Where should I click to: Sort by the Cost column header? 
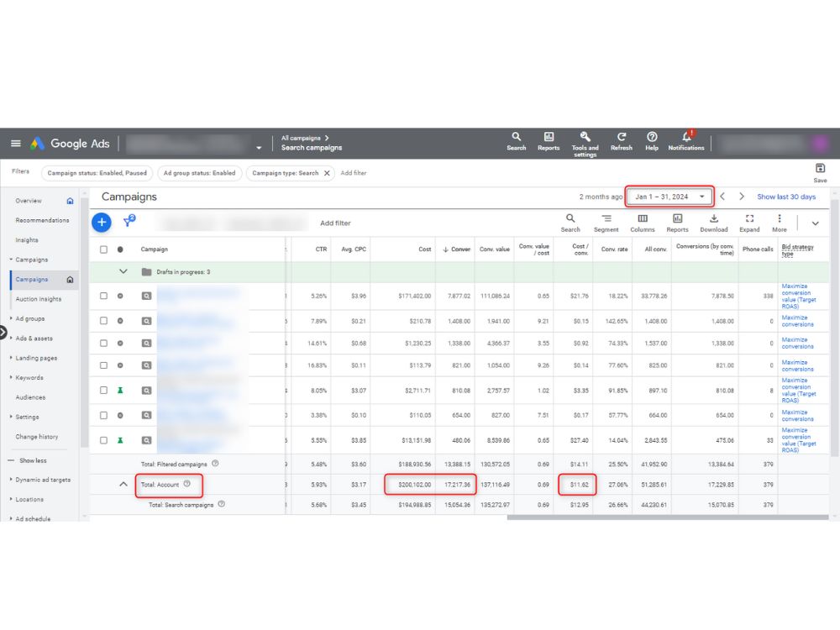coord(425,249)
